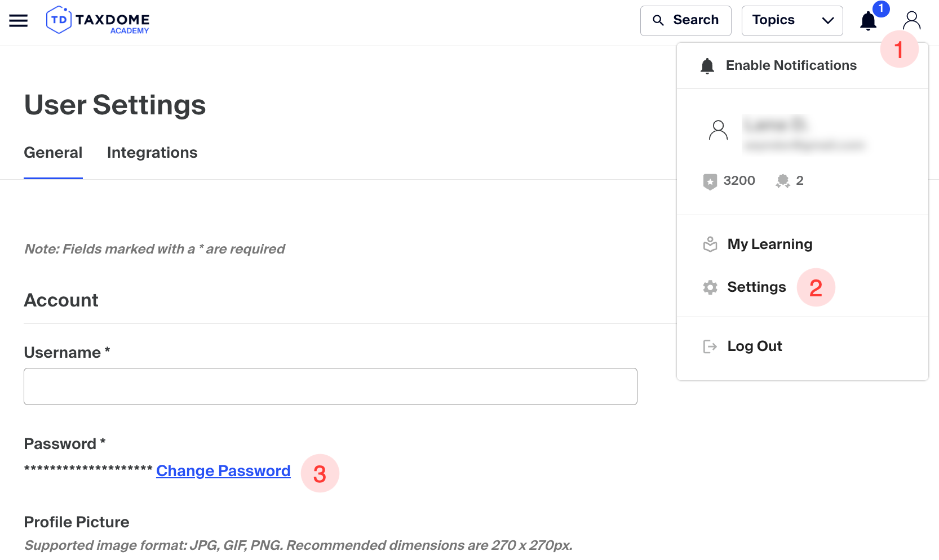Click the magnifying glass search icon
This screenshot has height=560, width=939.
(x=658, y=21)
